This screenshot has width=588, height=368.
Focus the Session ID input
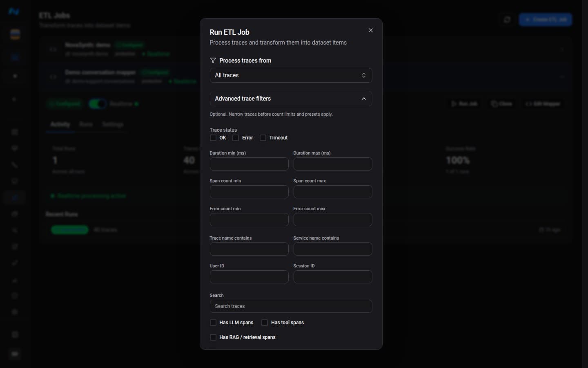pos(333,277)
